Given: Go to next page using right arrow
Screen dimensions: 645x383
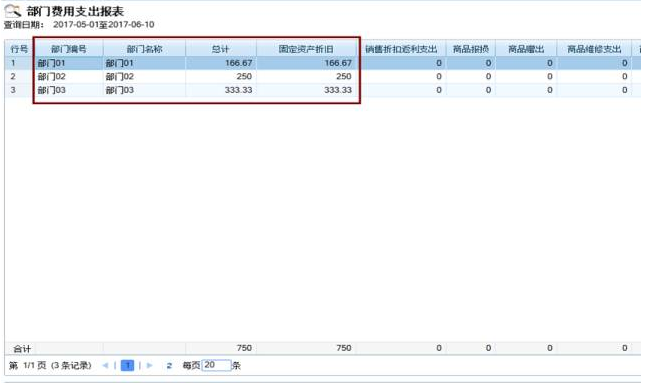Looking at the screenshot, I should (149, 365).
